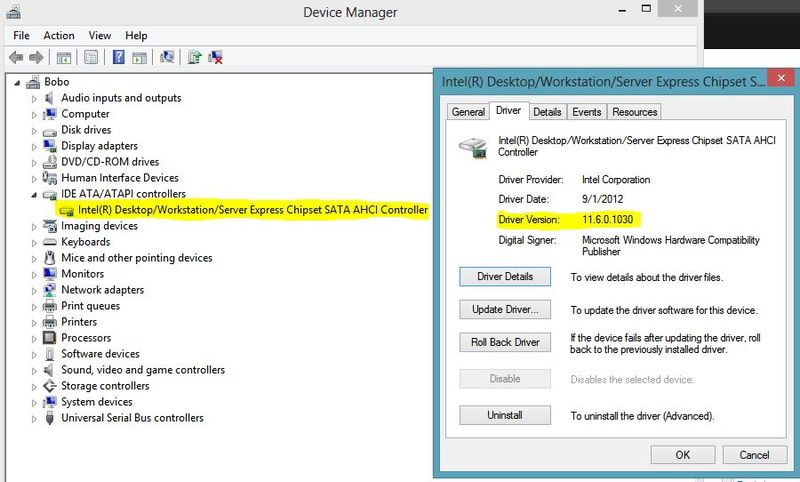Maximize the Device Manager window
This screenshot has width=800, height=482.
click(x=646, y=8)
